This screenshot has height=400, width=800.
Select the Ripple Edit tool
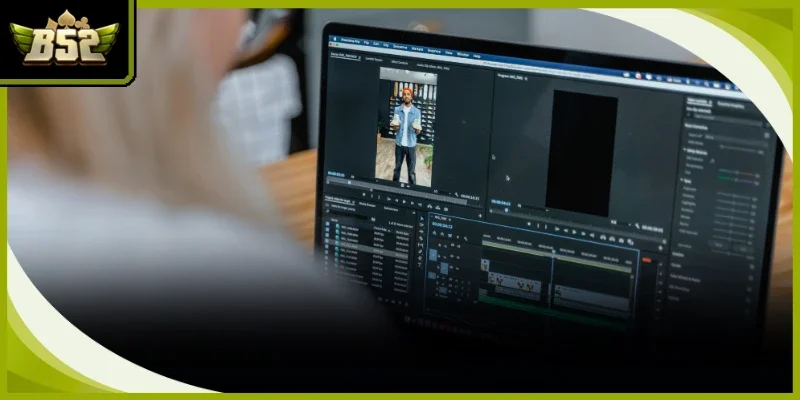tap(421, 231)
